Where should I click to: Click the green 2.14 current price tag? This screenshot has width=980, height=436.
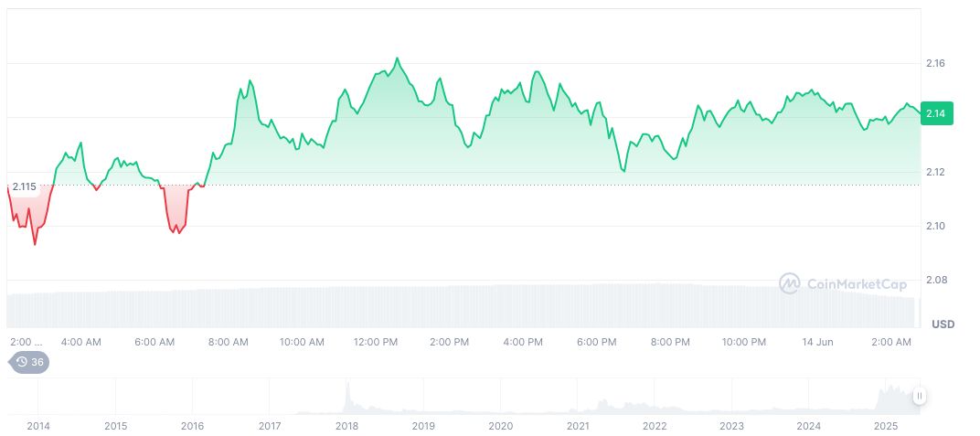point(939,114)
